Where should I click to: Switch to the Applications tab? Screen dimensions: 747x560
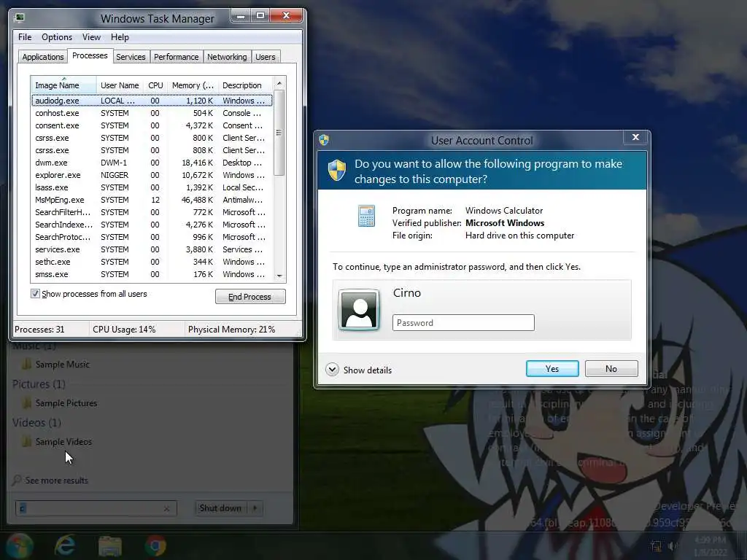(x=43, y=57)
